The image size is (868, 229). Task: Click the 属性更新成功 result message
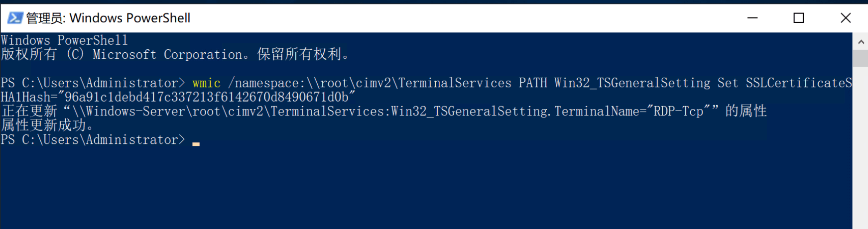(x=47, y=125)
